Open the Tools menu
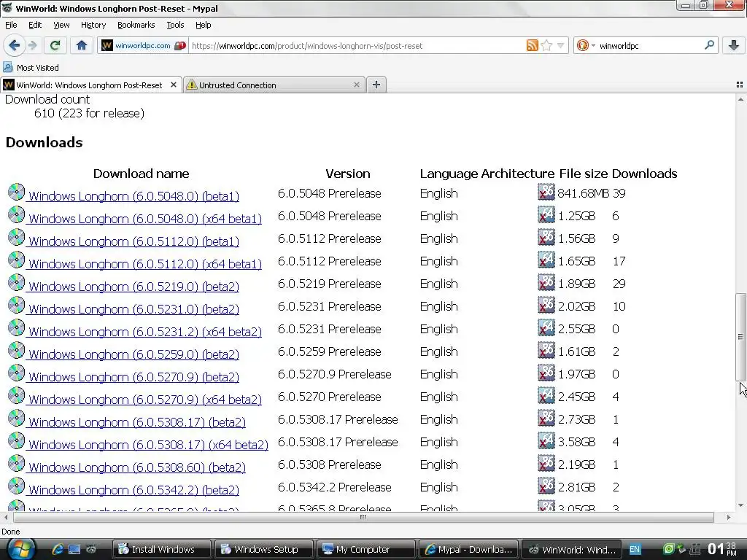Image resolution: width=747 pixels, height=560 pixels. coord(175,25)
